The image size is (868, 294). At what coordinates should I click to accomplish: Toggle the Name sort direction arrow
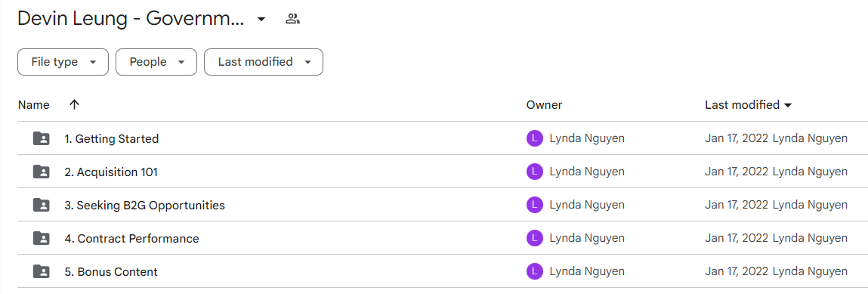pos(74,104)
